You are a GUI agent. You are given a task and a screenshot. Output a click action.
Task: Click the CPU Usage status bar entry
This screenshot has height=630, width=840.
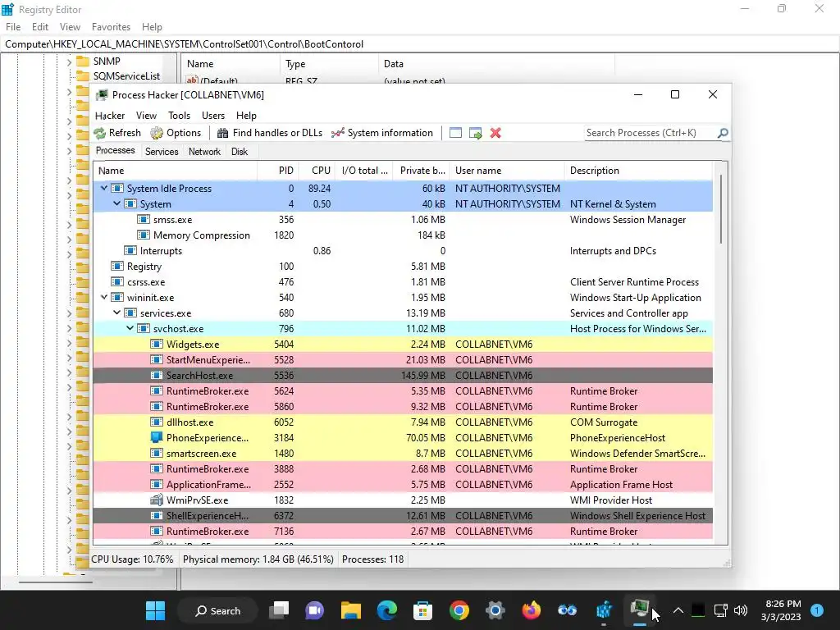[132, 559]
